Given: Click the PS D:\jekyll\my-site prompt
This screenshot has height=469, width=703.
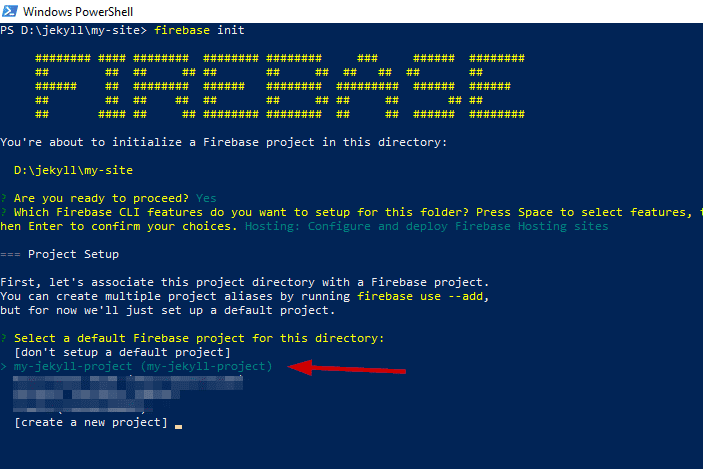Looking at the screenshot, I should pyautogui.click(x=74, y=30).
